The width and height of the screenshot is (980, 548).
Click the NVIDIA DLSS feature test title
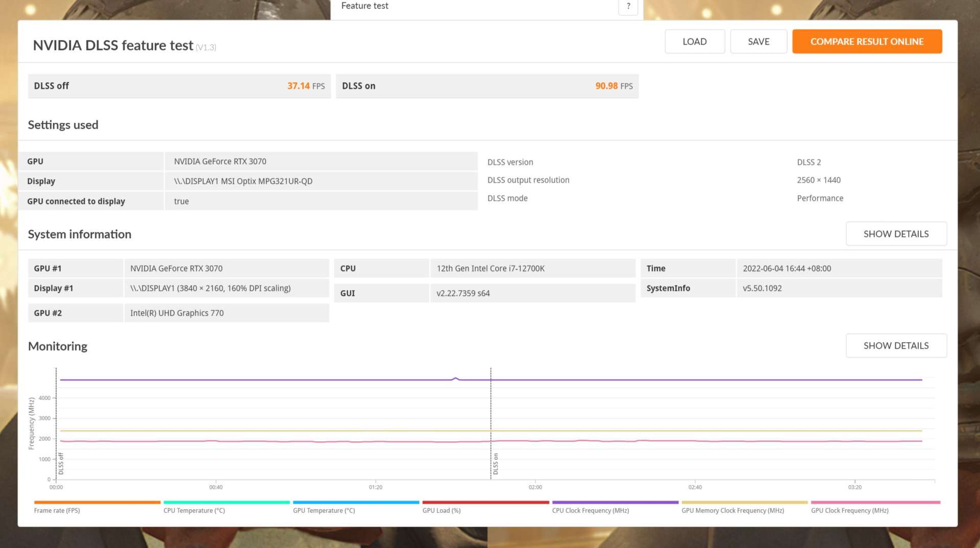113,45
